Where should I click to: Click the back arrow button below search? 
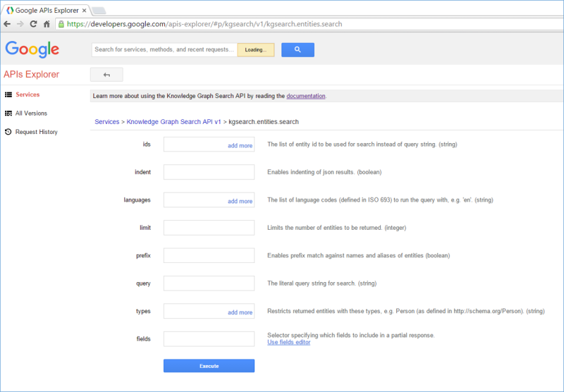click(106, 75)
